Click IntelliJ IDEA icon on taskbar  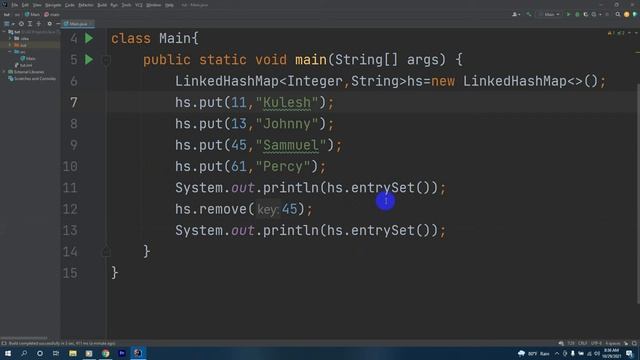(138, 353)
